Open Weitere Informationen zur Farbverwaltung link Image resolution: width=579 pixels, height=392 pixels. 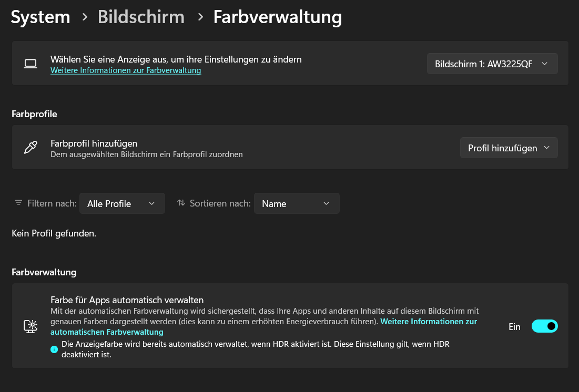pos(126,70)
